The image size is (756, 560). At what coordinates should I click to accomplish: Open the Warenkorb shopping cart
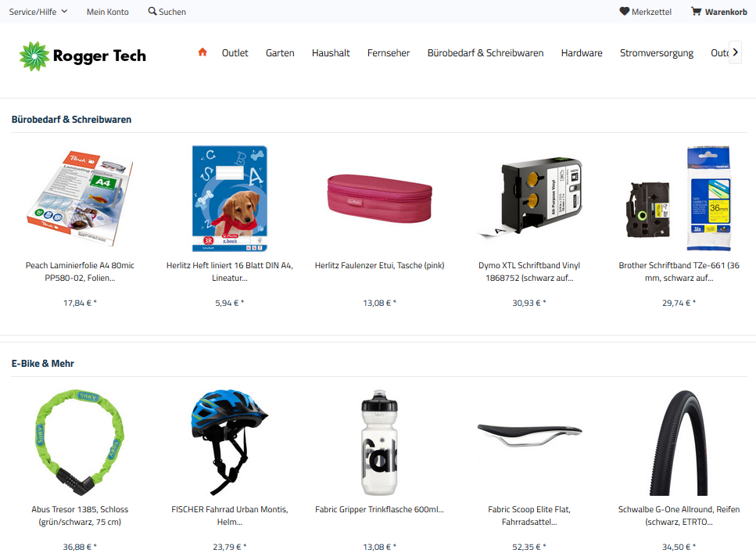pyautogui.click(x=719, y=12)
